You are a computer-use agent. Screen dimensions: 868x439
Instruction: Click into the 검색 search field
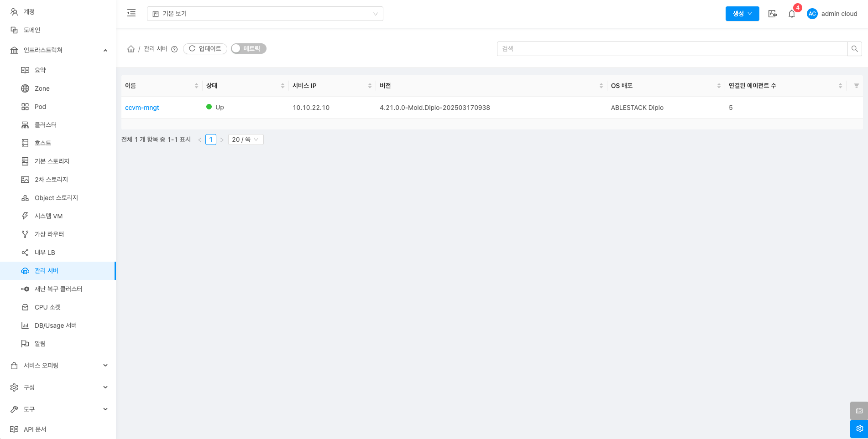[x=672, y=49]
